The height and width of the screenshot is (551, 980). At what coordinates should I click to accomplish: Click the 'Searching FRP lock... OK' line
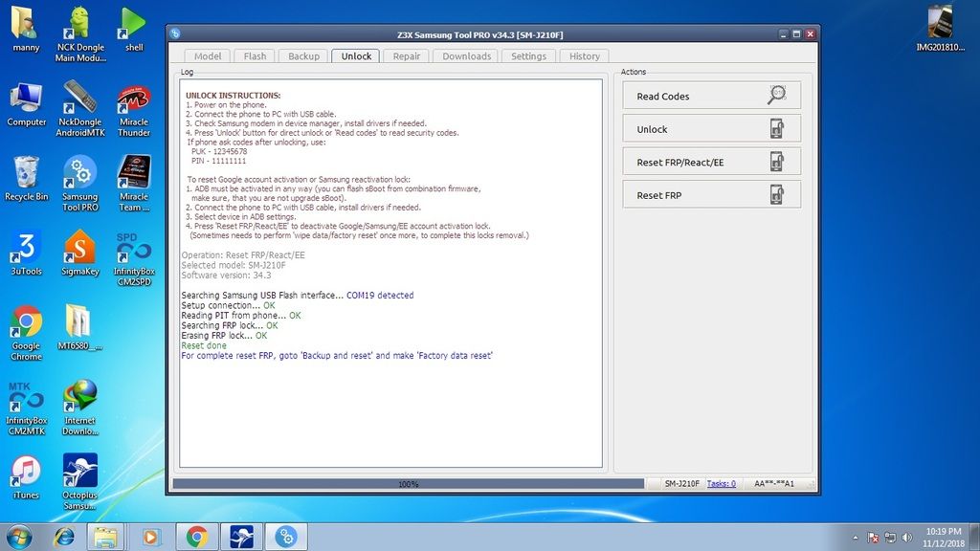point(230,325)
